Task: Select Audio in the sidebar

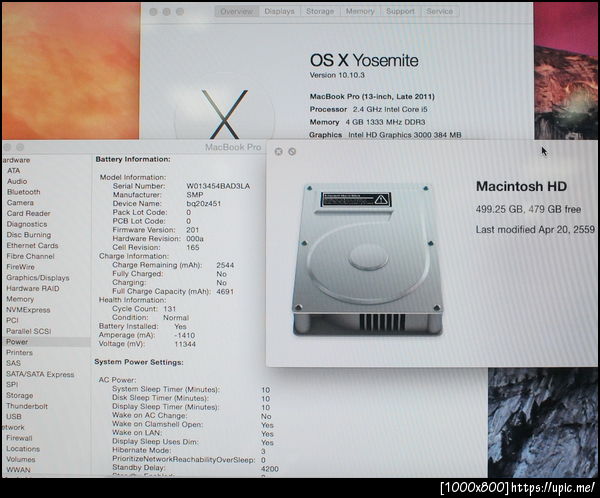Action: pos(17,181)
